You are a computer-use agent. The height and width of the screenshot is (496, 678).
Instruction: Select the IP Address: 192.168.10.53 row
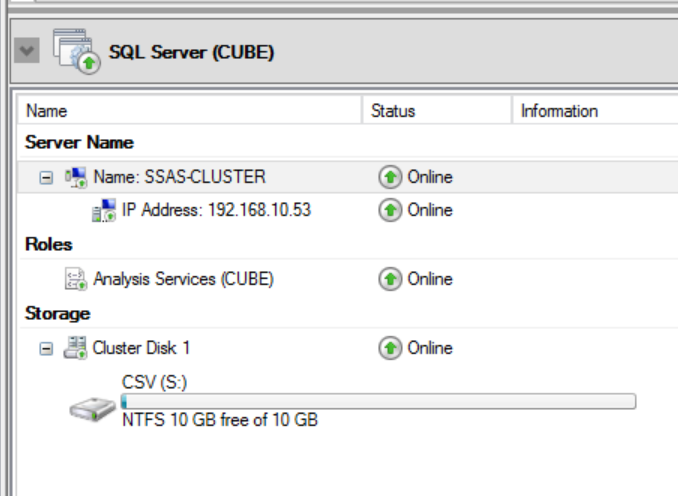[x=348, y=210]
